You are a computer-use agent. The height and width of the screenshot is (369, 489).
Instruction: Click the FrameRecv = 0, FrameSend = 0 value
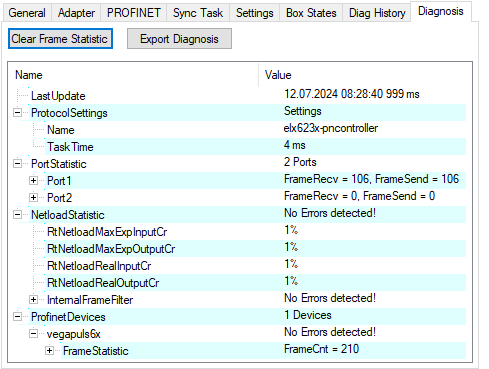coord(359,196)
